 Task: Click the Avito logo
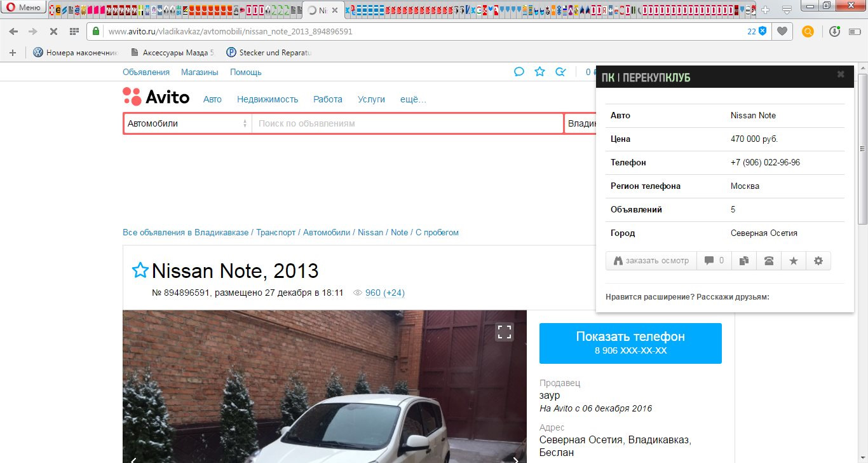coord(156,97)
